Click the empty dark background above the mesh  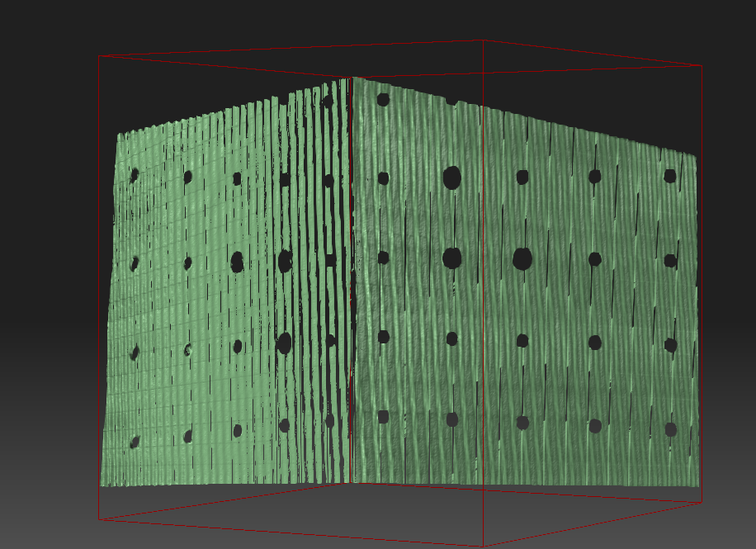pos(371,21)
